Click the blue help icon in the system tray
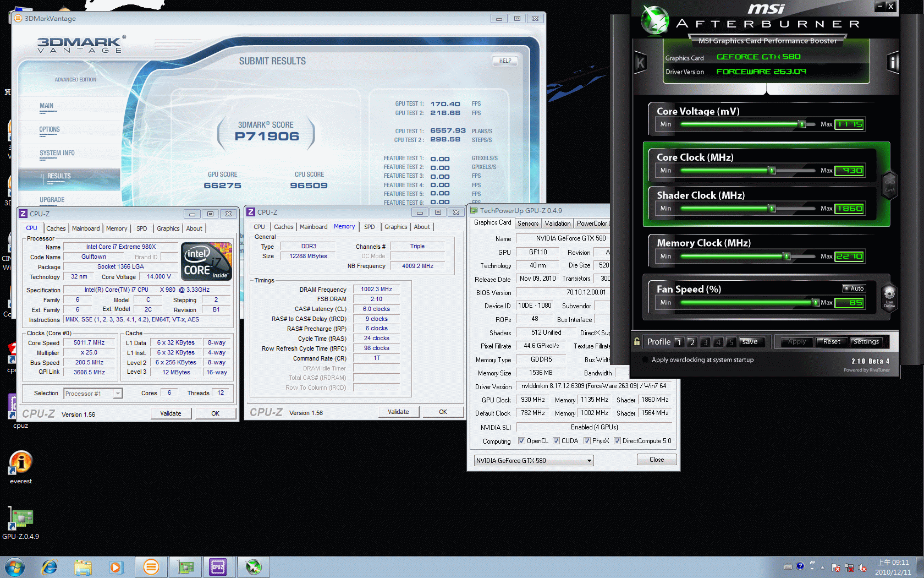Image resolution: width=924 pixels, height=578 pixels. 800,566
